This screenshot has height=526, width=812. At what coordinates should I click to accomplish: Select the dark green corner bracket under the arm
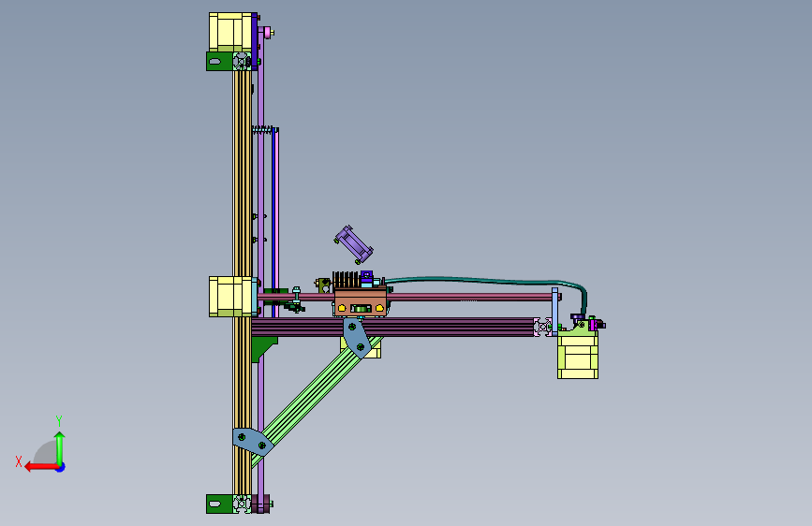tap(263, 349)
